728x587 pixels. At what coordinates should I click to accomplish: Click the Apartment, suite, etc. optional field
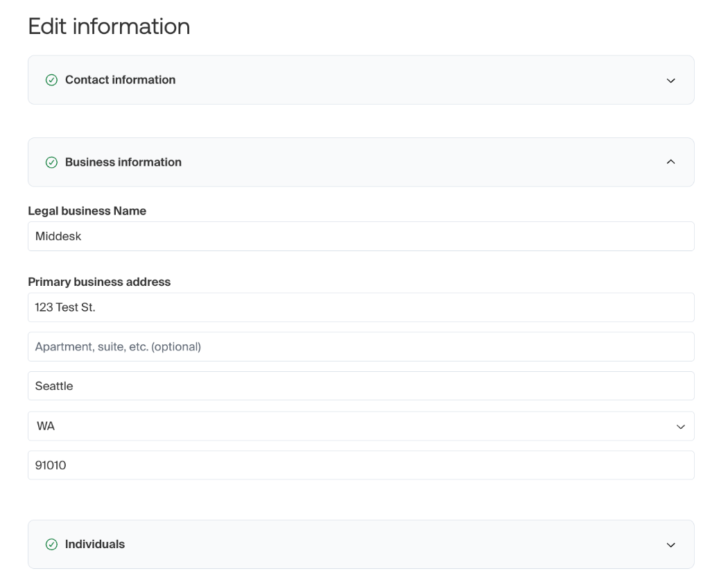(361, 346)
